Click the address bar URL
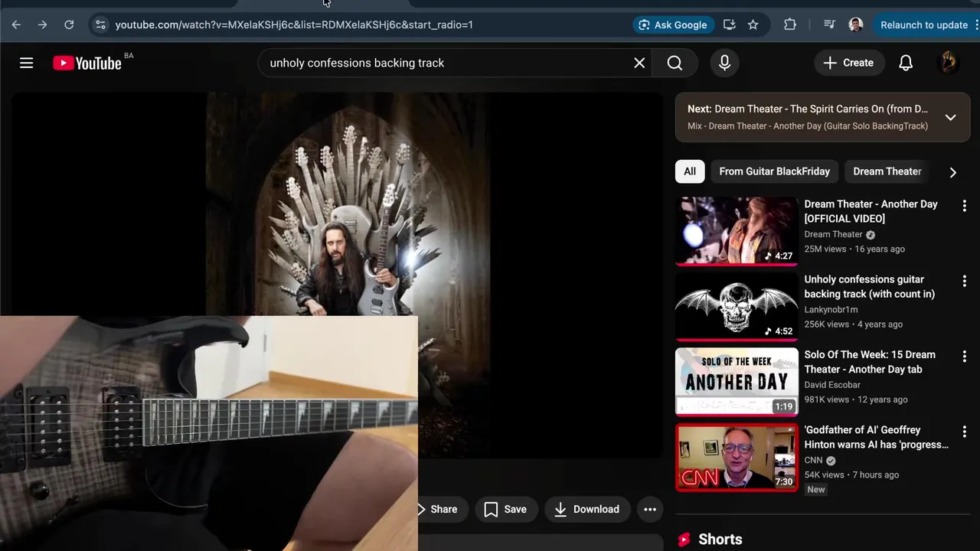This screenshot has height=551, width=980. pyautogui.click(x=294, y=24)
